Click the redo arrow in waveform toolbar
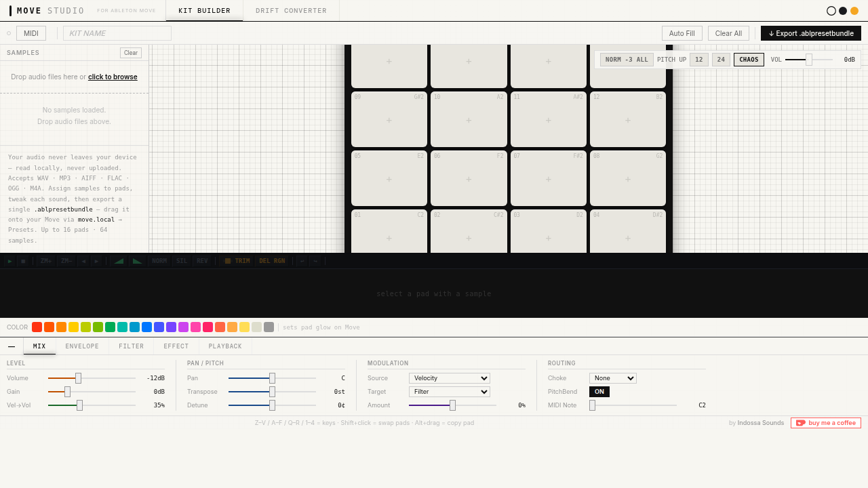This screenshot has width=868, height=488. click(x=315, y=261)
